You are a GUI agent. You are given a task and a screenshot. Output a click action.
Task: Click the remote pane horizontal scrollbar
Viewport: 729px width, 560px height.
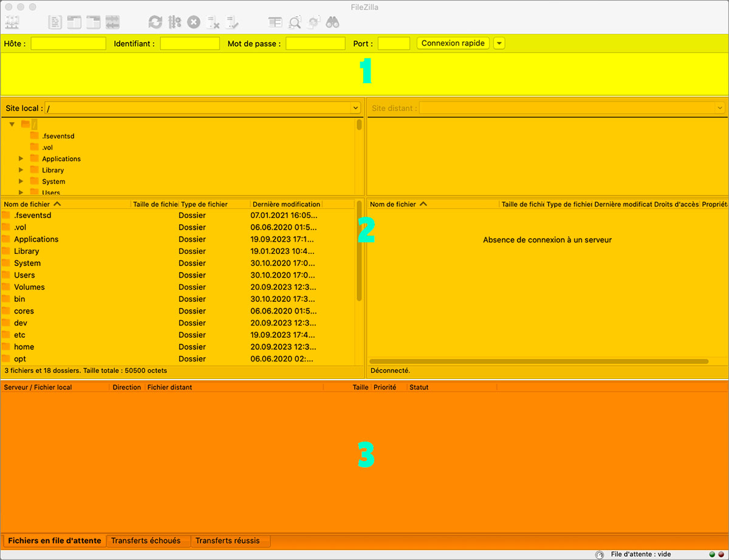[x=539, y=361]
